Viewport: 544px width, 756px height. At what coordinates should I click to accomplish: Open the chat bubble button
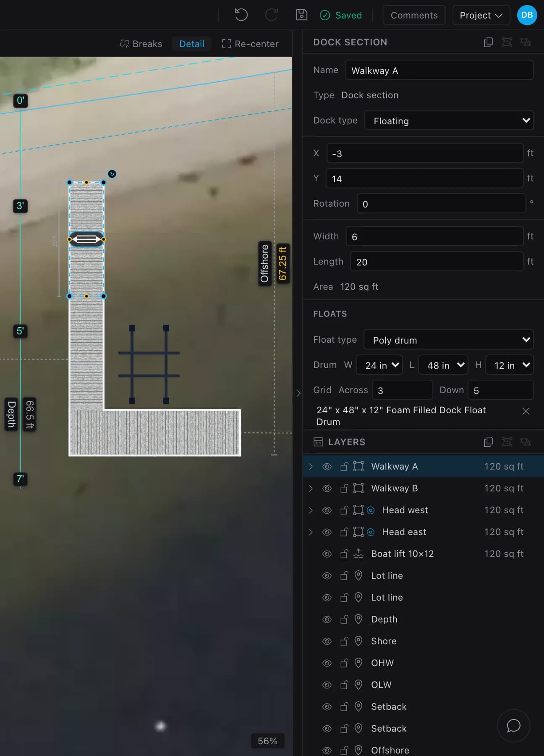(513, 725)
